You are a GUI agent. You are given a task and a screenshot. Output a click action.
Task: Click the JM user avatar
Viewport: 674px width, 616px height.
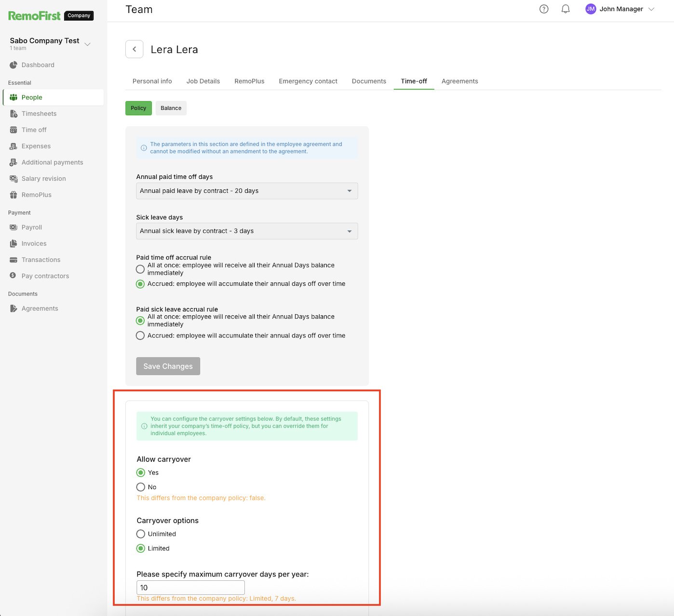coord(591,9)
